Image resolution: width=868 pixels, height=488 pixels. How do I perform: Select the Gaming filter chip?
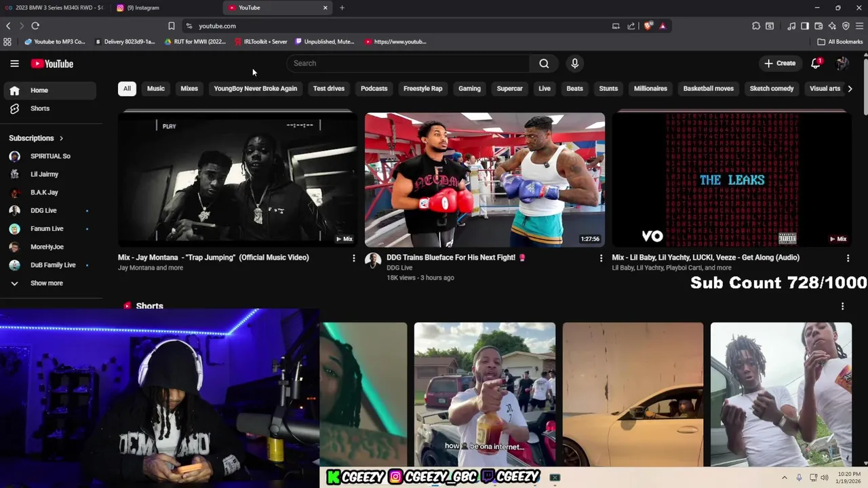[x=469, y=89]
